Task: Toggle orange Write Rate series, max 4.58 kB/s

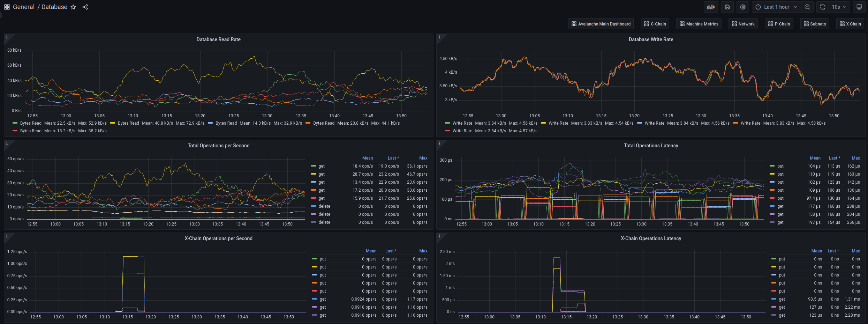Action: click(750, 123)
